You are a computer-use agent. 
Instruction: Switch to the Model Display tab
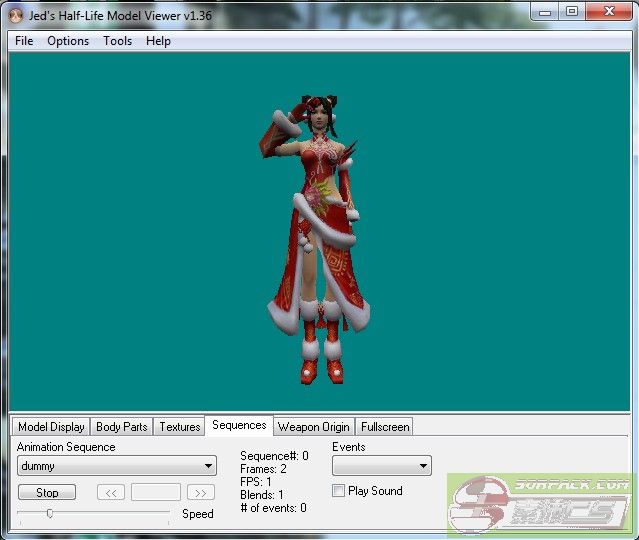click(51, 427)
